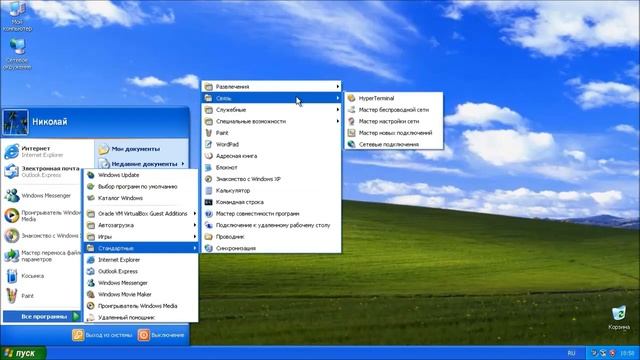The image size is (640, 360).
Task: Select Выбор программ по умолчанию
Action: (141, 187)
